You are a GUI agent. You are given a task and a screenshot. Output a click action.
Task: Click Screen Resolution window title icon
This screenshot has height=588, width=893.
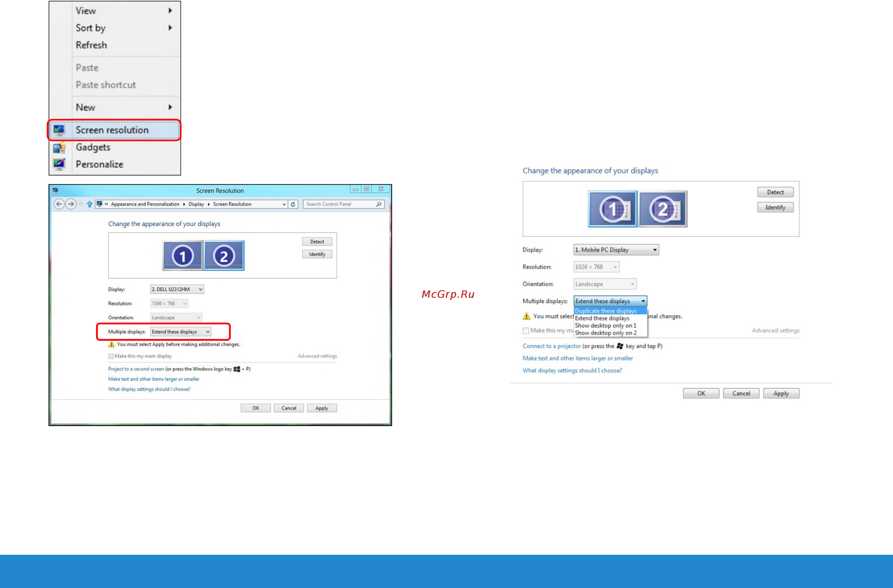tap(56, 190)
